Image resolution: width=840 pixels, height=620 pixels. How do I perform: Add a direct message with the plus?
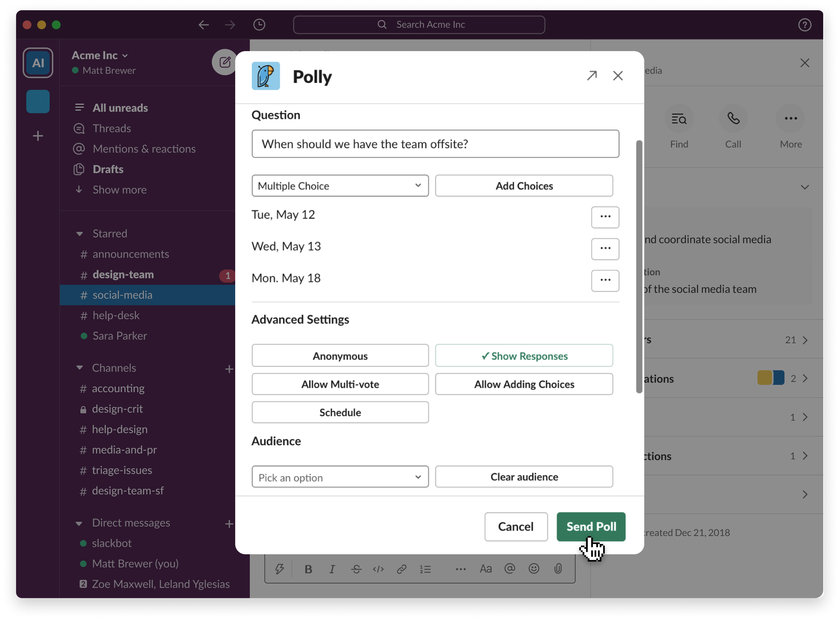pos(229,524)
